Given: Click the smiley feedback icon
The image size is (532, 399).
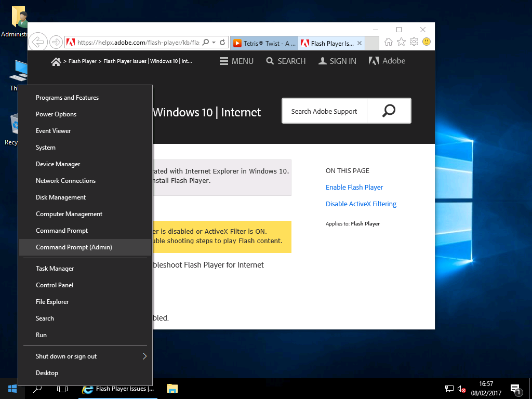Looking at the screenshot, I should 427,42.
